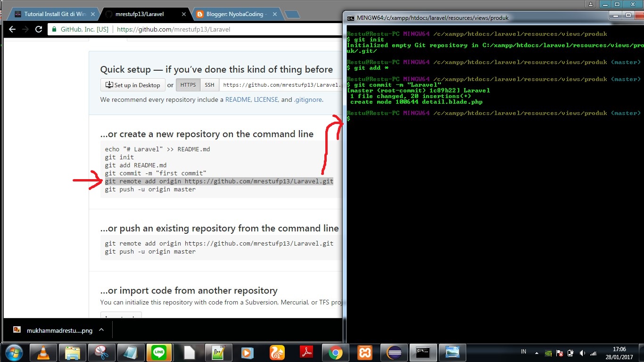This screenshot has height=362, width=644.
Task: Select the SSH clone option
Action: point(210,85)
